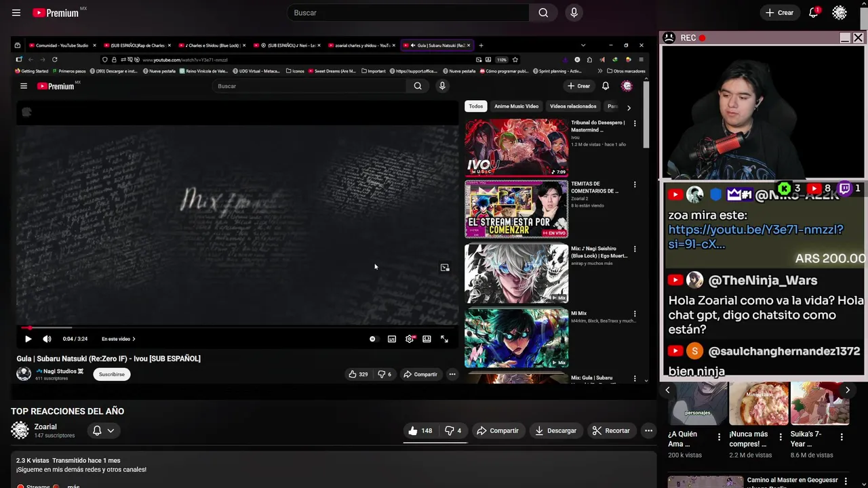Bookmark page with star icon
868x488 pixels.
[x=515, y=60]
